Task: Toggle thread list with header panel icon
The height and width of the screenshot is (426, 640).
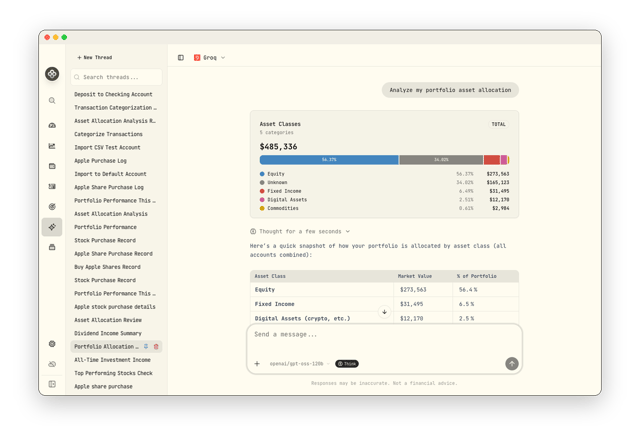Action: coord(181,58)
